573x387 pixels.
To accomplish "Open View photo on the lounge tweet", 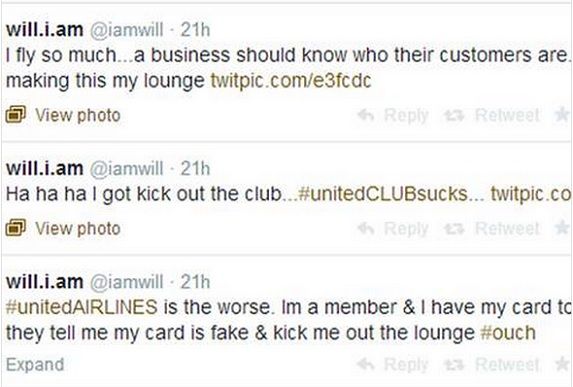I will tap(78, 115).
